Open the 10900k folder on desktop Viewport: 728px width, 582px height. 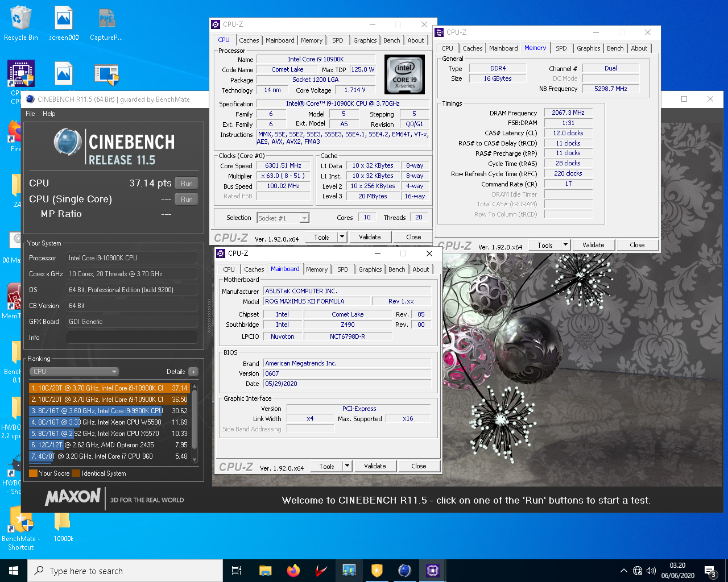(63, 526)
